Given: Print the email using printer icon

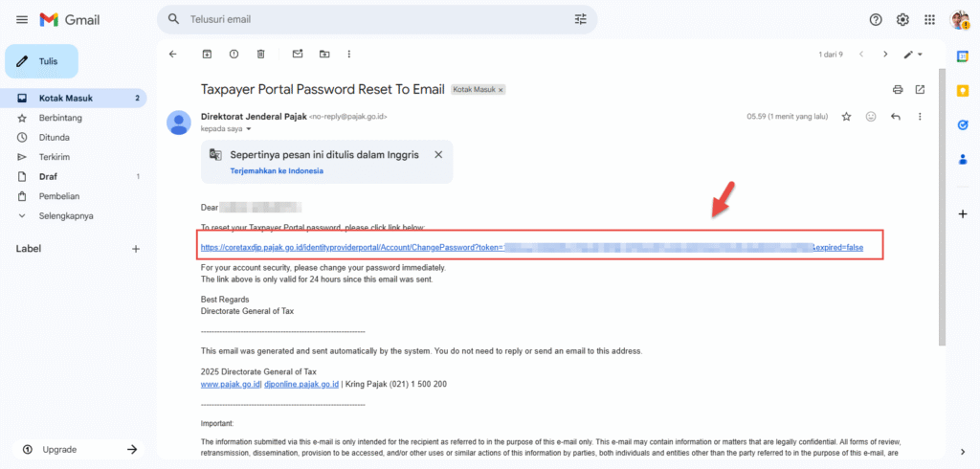Looking at the screenshot, I should point(898,90).
